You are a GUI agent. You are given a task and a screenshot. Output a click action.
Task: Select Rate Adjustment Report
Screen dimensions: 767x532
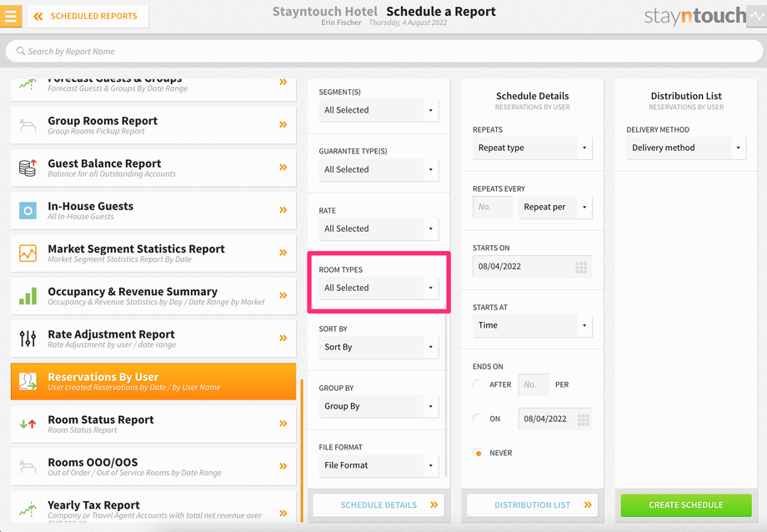click(153, 339)
